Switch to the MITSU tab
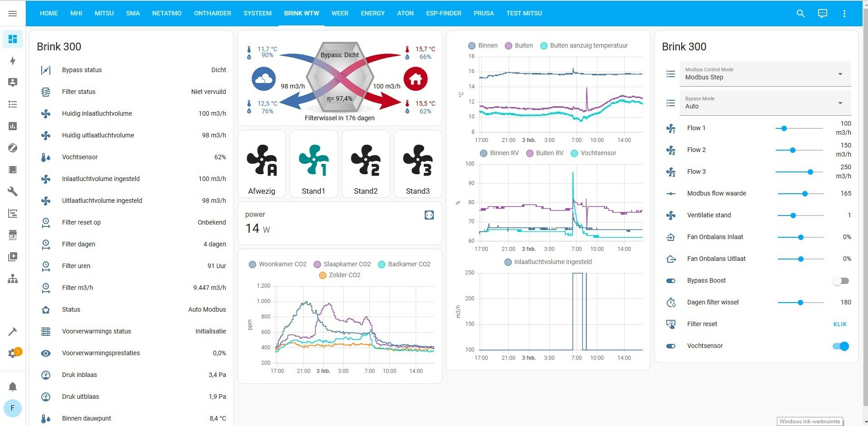Image resolution: width=868 pixels, height=426 pixels. point(104,13)
